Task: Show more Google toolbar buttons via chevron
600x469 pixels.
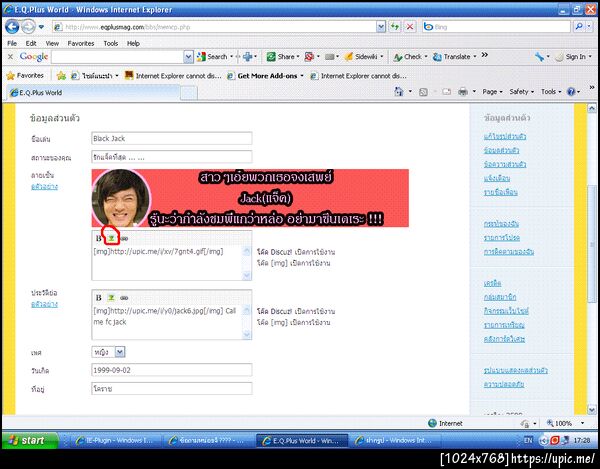Action: (x=485, y=55)
